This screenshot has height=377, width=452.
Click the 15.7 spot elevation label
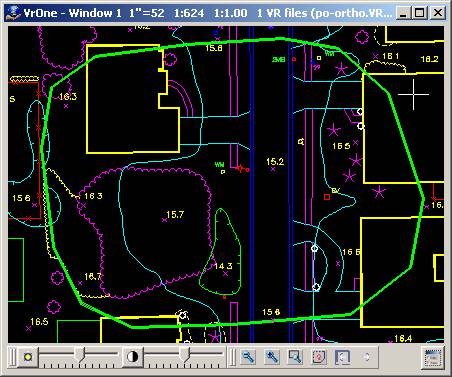pyautogui.click(x=175, y=215)
